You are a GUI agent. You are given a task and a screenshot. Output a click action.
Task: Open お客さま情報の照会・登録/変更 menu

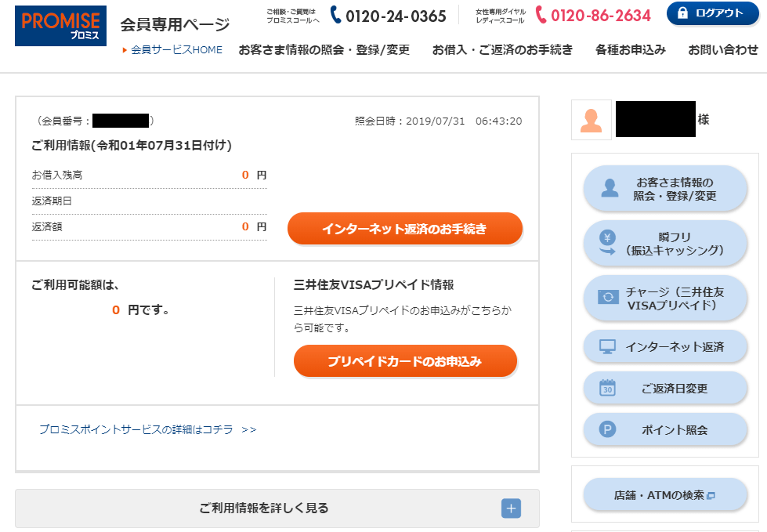click(x=324, y=50)
